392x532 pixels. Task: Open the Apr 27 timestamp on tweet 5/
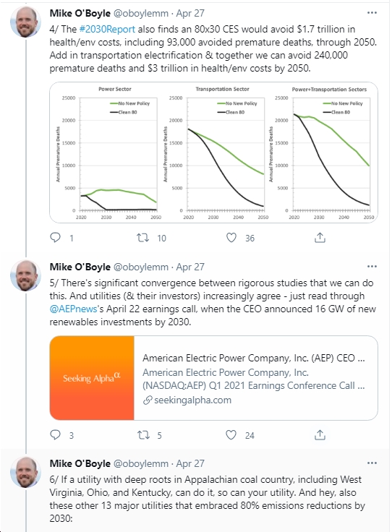coord(190,267)
